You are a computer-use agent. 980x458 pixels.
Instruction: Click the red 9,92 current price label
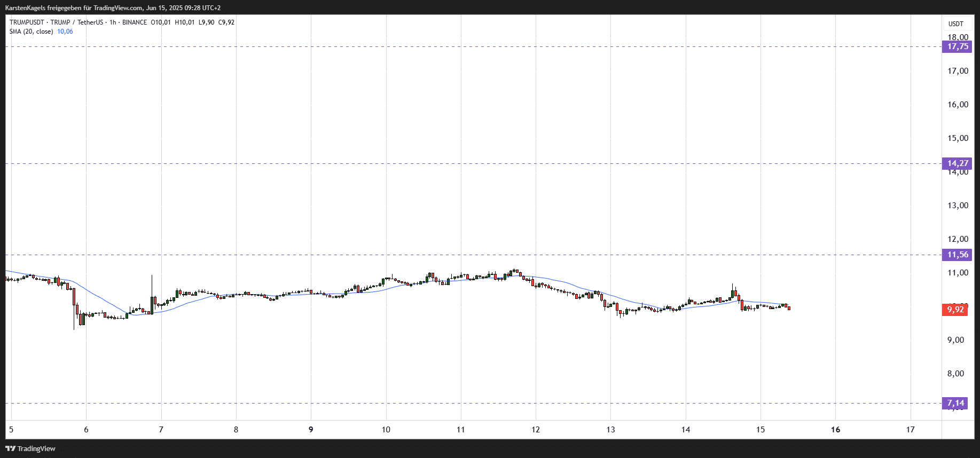955,310
